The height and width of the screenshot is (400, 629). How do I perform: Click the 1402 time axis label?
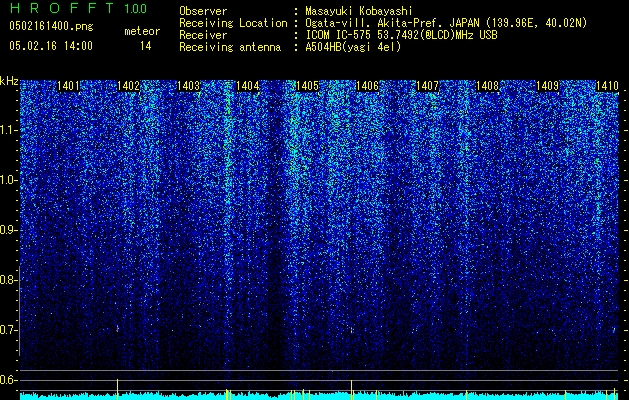point(128,86)
